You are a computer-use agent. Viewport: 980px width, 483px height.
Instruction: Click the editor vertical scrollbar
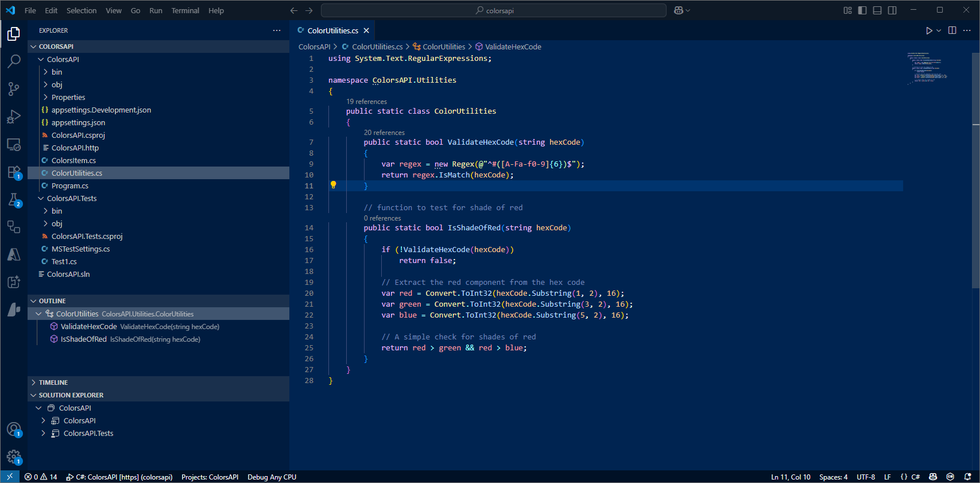[975, 172]
